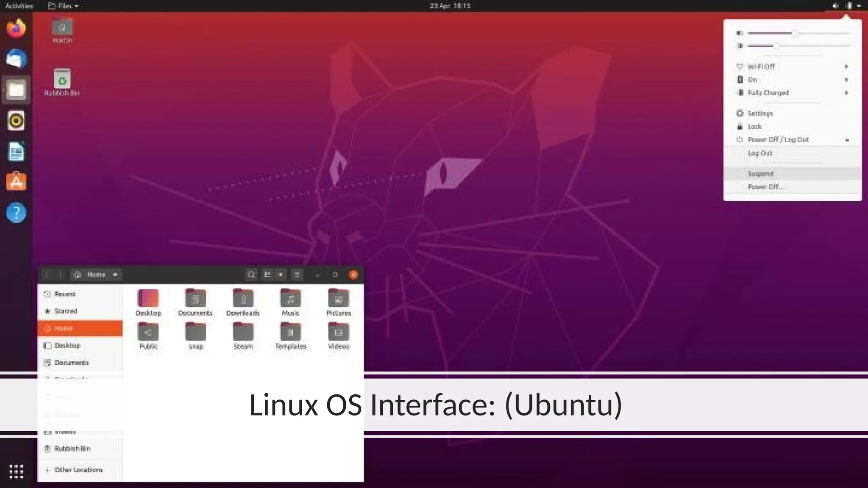This screenshot has height=488, width=868.
Task: Open the Steam folder icon
Action: (x=243, y=336)
